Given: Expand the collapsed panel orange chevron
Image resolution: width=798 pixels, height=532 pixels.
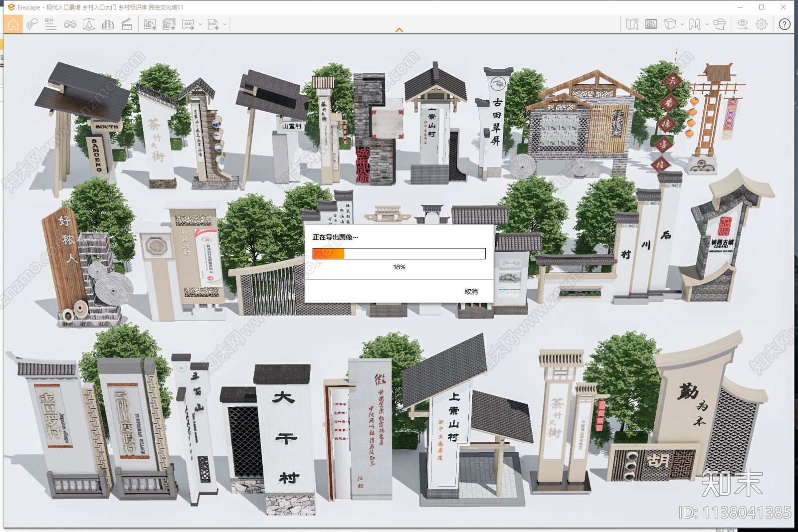Looking at the screenshot, I should [x=399, y=30].
